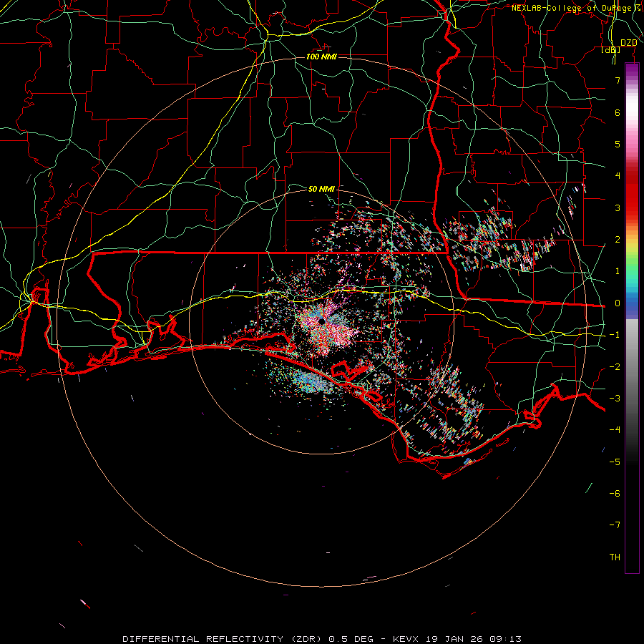Image resolution: width=644 pixels, height=644 pixels.
Task: Click the scale value "-3"
Action: pyautogui.click(x=615, y=399)
